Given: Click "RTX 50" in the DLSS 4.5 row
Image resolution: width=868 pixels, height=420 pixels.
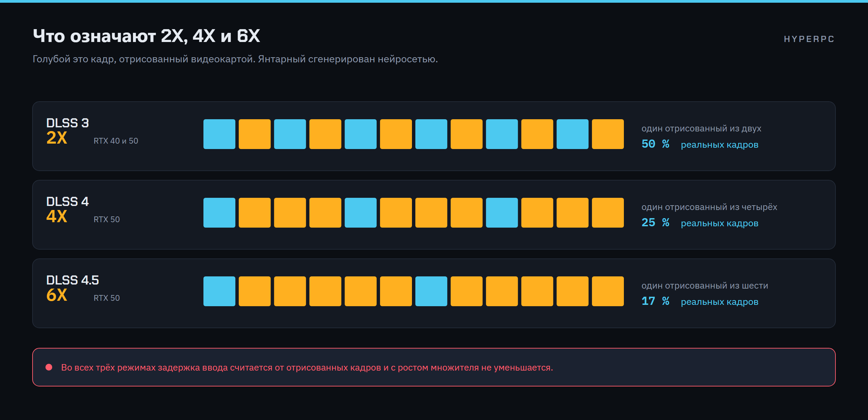Looking at the screenshot, I should [x=107, y=298].
